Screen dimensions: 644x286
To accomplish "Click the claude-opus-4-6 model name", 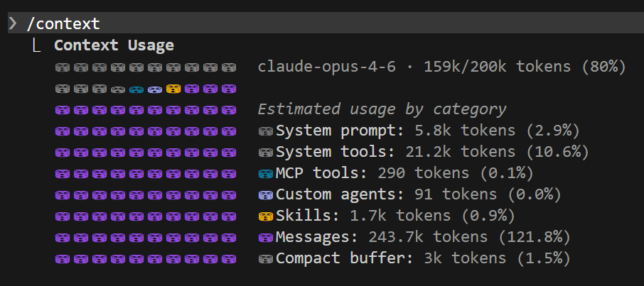I will pyautogui.click(x=327, y=67).
